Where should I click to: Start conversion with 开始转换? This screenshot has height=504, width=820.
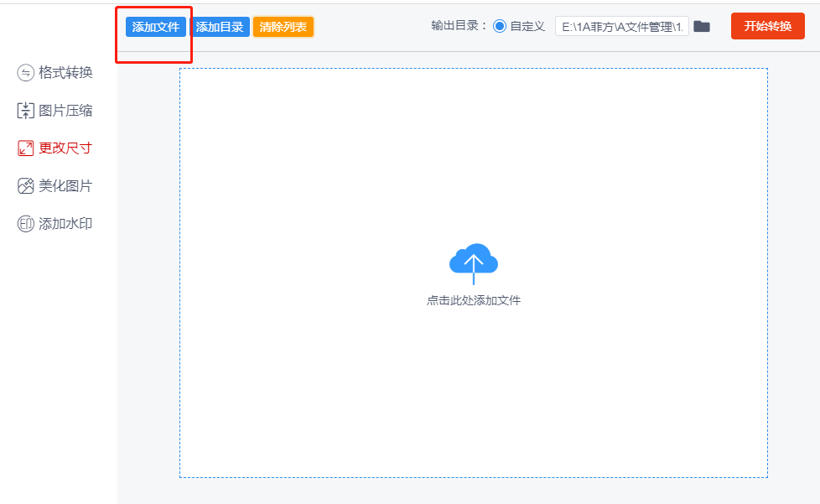[768, 26]
